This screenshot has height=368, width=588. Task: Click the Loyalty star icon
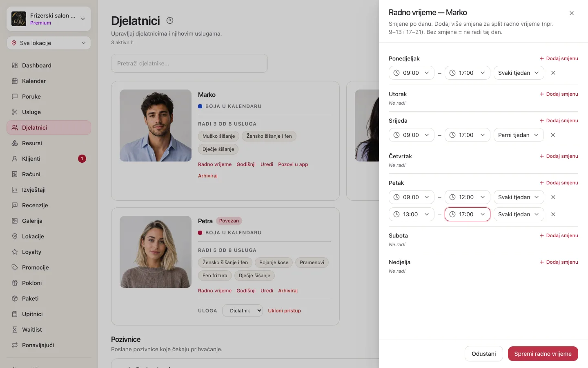click(x=15, y=252)
